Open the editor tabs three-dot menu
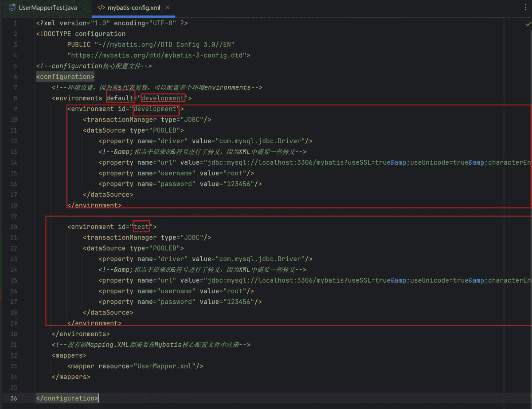532x409 pixels. (526, 8)
